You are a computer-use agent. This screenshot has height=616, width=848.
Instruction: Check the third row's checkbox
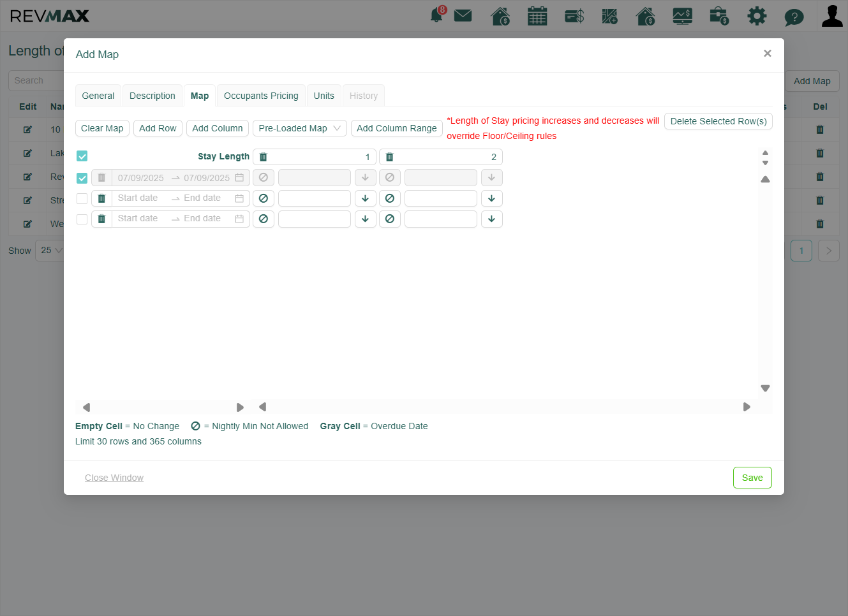tap(82, 219)
